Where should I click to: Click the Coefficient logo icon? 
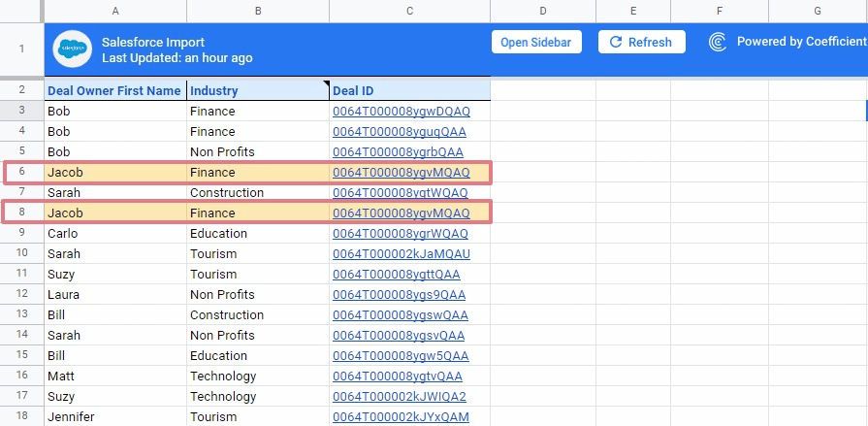click(x=718, y=42)
